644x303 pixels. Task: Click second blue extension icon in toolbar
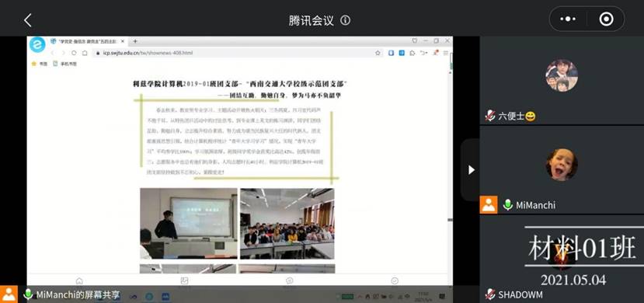pos(402,53)
